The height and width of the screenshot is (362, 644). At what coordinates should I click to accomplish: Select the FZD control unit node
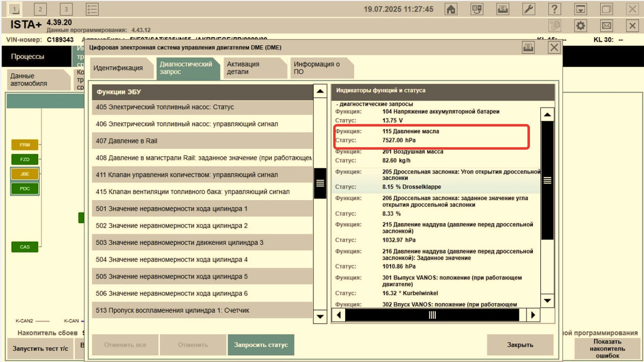coord(25,159)
